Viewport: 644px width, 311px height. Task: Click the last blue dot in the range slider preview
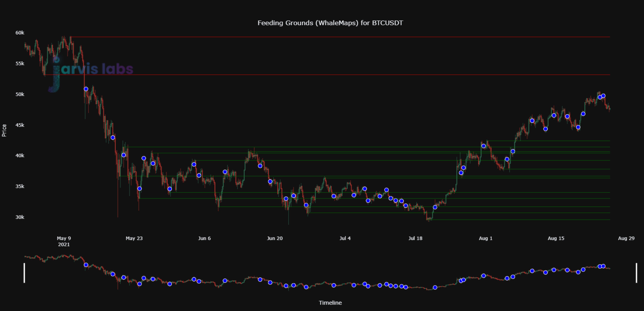coord(603,266)
